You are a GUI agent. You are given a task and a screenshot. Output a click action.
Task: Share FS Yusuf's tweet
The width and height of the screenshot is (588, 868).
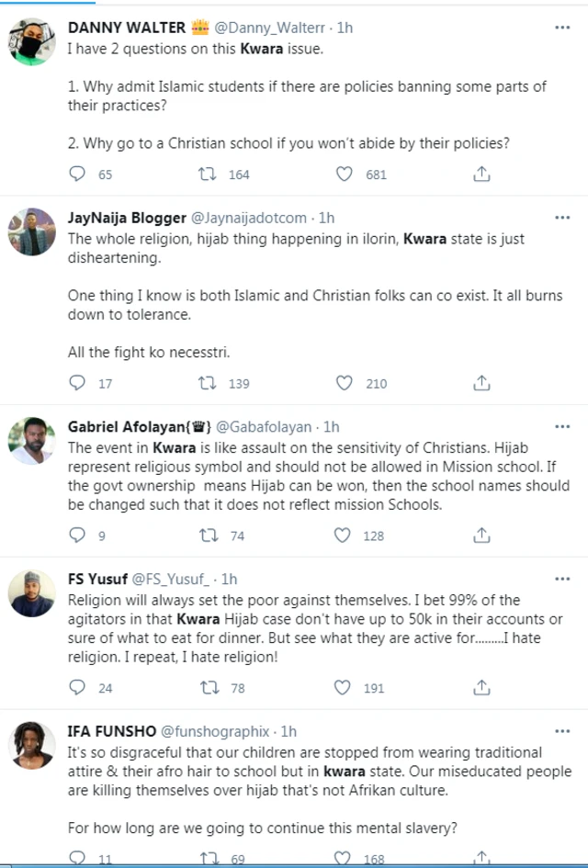pyautogui.click(x=481, y=687)
